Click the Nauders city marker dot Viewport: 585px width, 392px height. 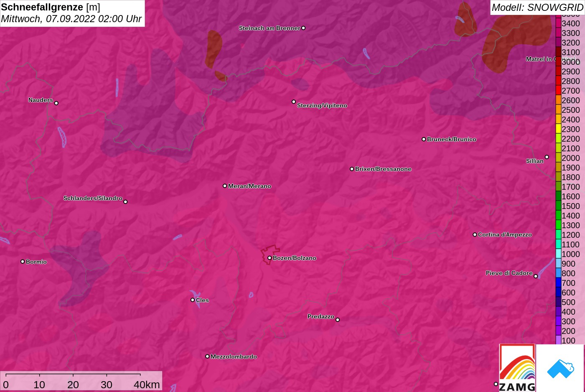[x=56, y=103]
